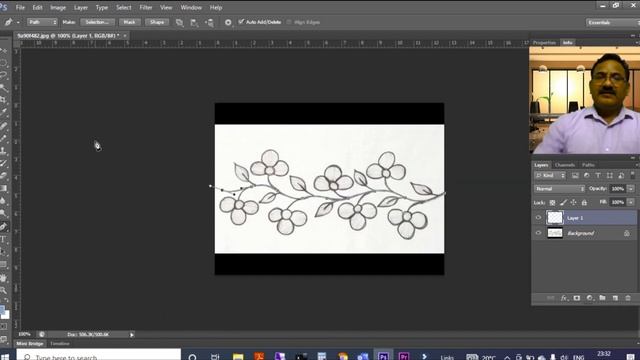Select the Eyedropper tool
This screenshot has height=360, width=640.
coord(3,112)
